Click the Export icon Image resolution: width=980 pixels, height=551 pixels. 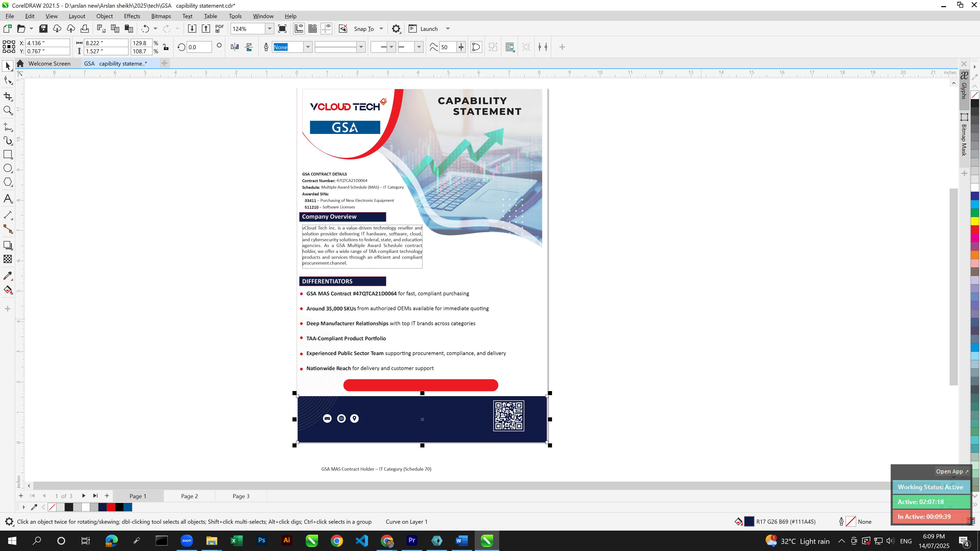click(x=206, y=29)
